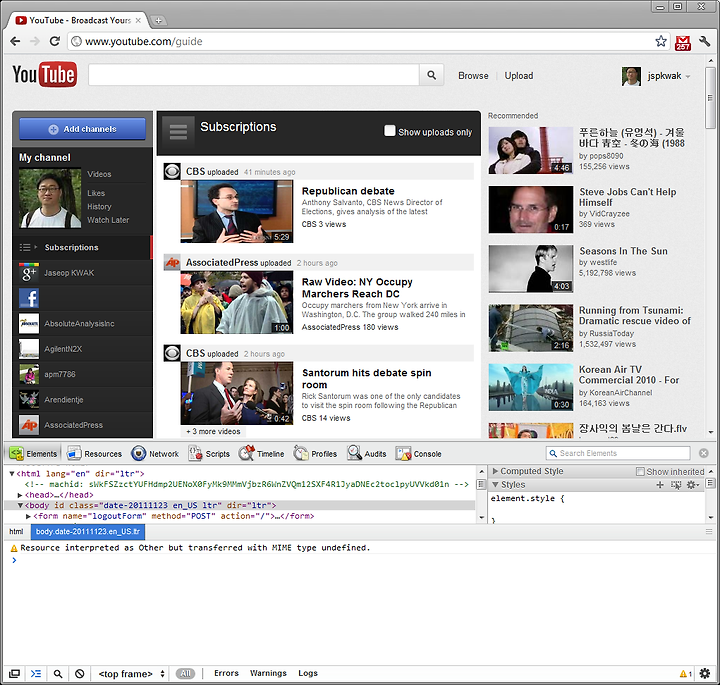Image resolution: width=720 pixels, height=685 pixels.
Task: Open the Santorum hits debate video thumbnail
Action: pos(237,393)
